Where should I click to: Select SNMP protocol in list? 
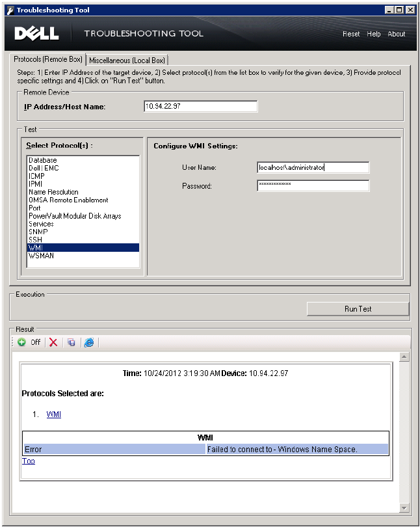tap(83, 232)
